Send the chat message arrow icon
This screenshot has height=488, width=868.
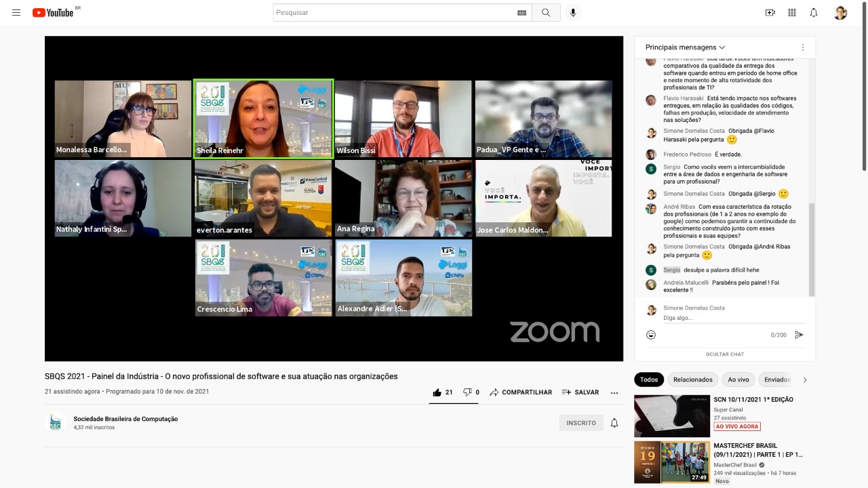coord(799,335)
